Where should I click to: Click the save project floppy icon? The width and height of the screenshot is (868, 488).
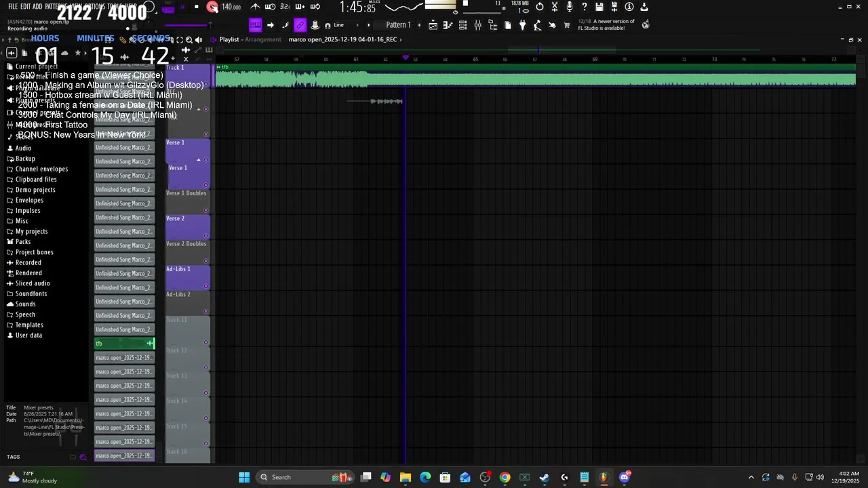tap(599, 7)
